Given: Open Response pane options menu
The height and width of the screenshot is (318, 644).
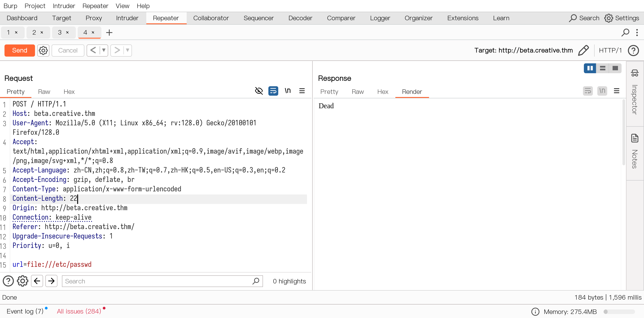Looking at the screenshot, I should coord(616,91).
